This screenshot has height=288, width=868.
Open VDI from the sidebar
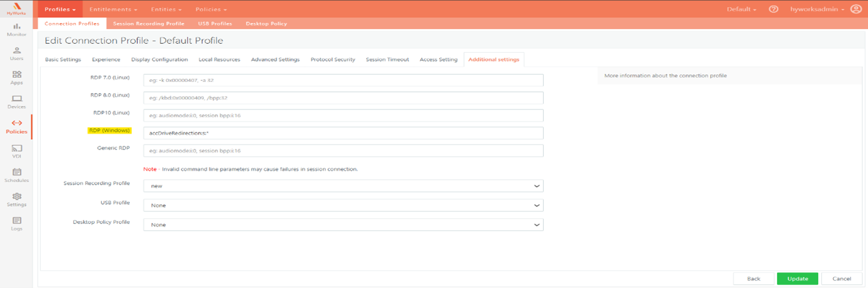coord(16,151)
